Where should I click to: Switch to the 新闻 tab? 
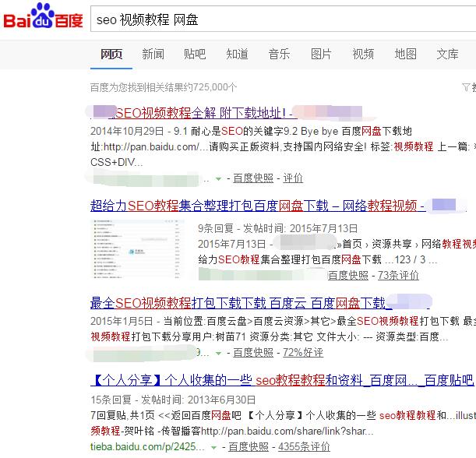pyautogui.click(x=153, y=54)
